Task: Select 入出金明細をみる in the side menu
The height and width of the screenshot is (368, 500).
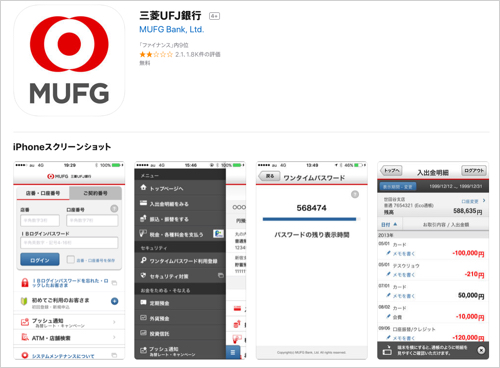Action: coord(180,204)
